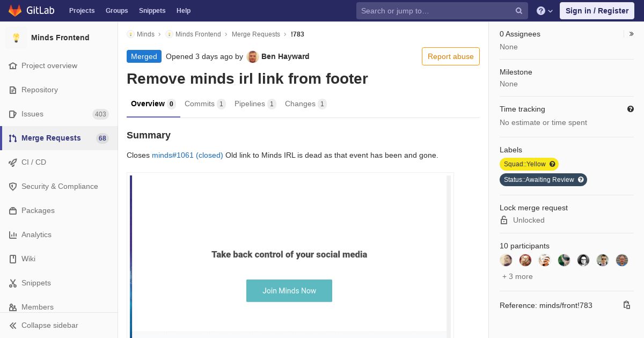The height and width of the screenshot is (338, 644).
Task: Copy the merge request reference
Action: [x=626, y=305]
